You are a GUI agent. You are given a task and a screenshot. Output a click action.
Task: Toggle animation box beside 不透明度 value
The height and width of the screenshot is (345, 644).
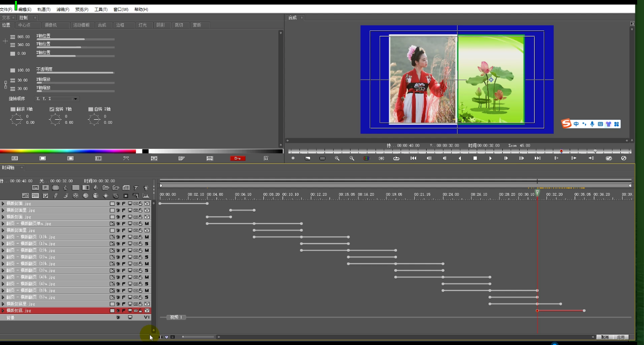pyautogui.click(x=13, y=70)
